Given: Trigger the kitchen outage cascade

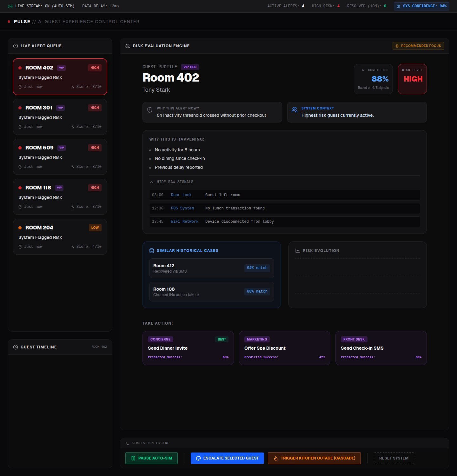Looking at the screenshot, I should (x=314, y=458).
